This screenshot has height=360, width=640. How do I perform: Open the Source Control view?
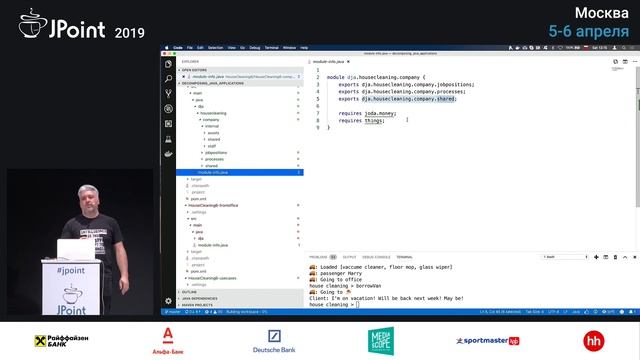168,93
